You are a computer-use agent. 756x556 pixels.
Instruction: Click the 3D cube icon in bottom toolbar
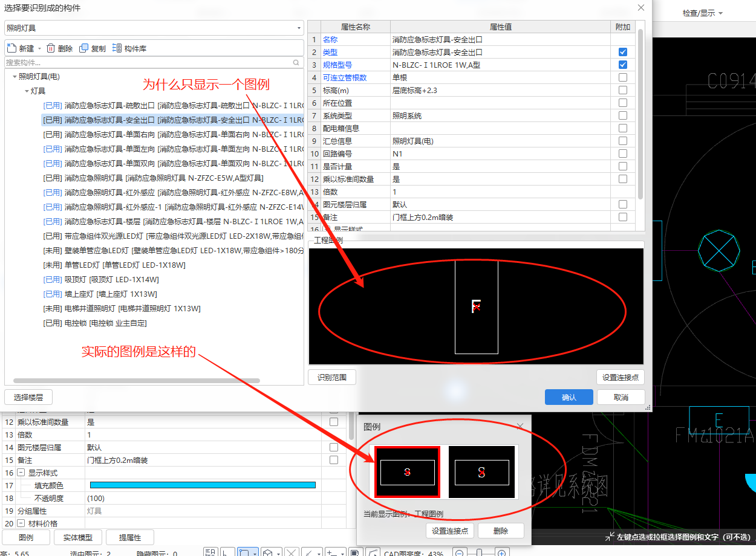[267, 553]
